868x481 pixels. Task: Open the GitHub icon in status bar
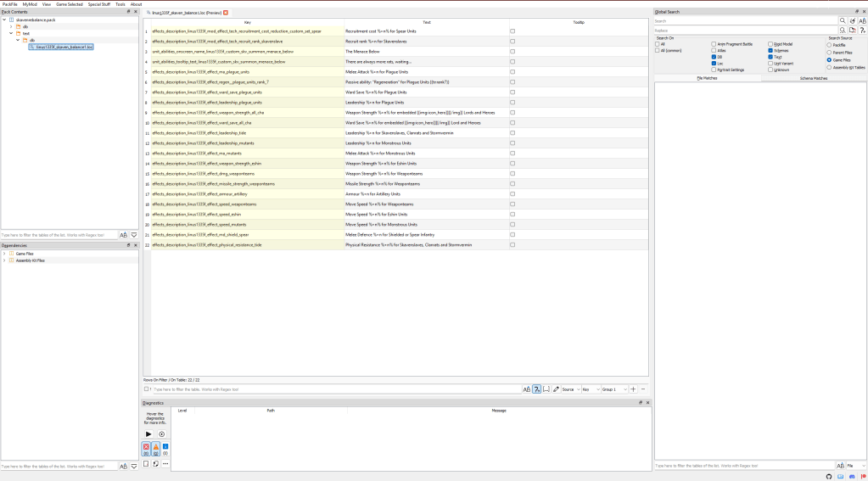coord(829,476)
